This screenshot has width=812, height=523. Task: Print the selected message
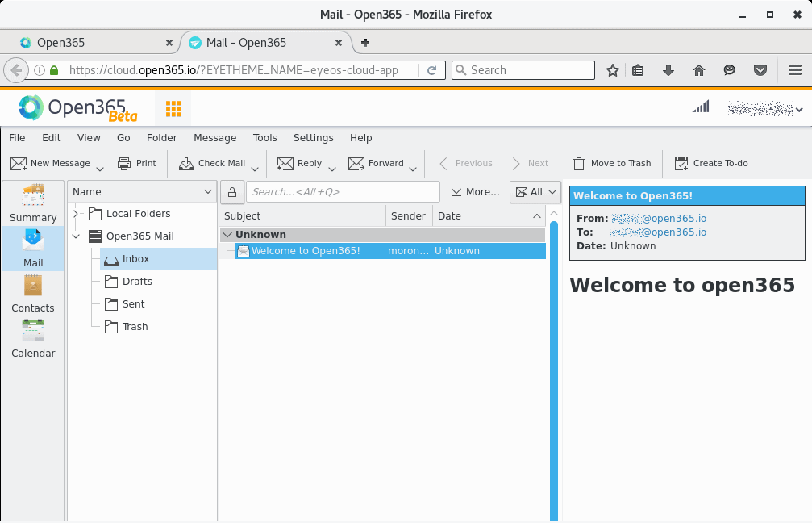137,163
